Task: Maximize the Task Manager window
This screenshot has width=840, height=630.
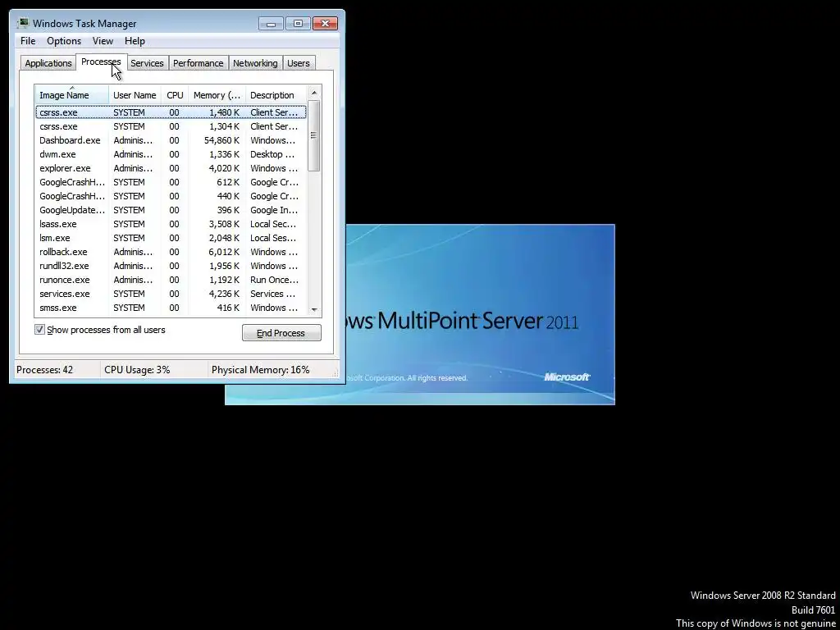Action: coord(298,24)
